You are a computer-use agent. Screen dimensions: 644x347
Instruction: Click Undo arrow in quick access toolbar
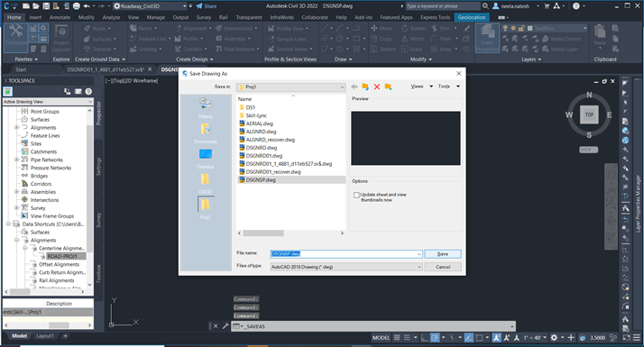point(87,6)
